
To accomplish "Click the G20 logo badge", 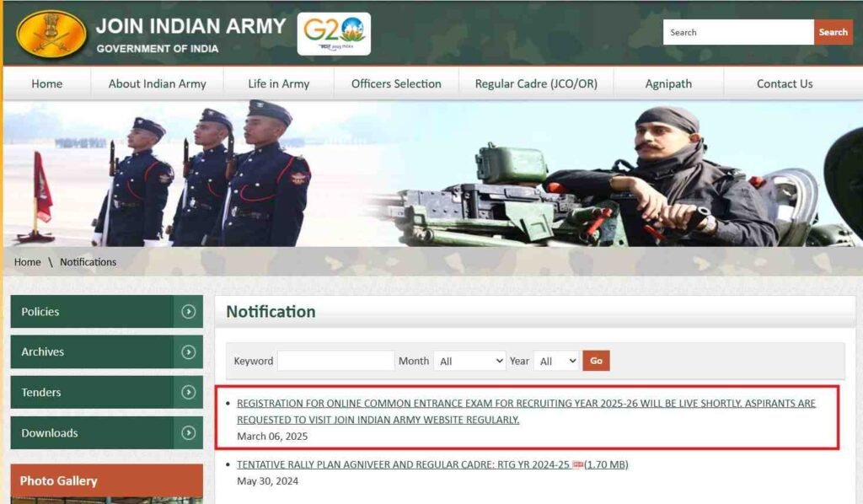I will click(334, 34).
